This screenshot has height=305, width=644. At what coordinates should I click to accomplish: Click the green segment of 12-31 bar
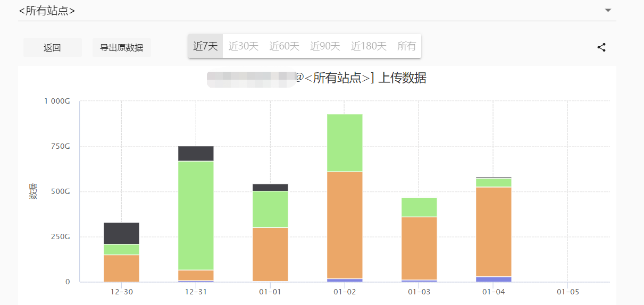196,216
